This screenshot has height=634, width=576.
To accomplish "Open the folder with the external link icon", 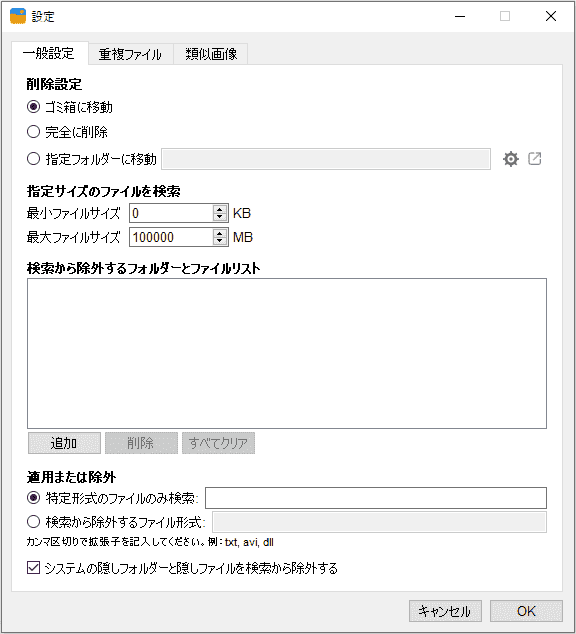I will [534, 158].
